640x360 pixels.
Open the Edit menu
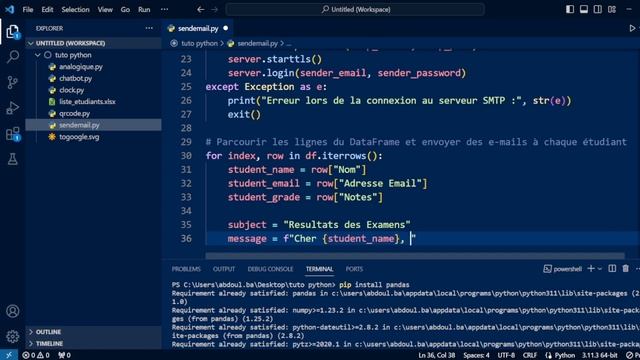[x=47, y=9]
